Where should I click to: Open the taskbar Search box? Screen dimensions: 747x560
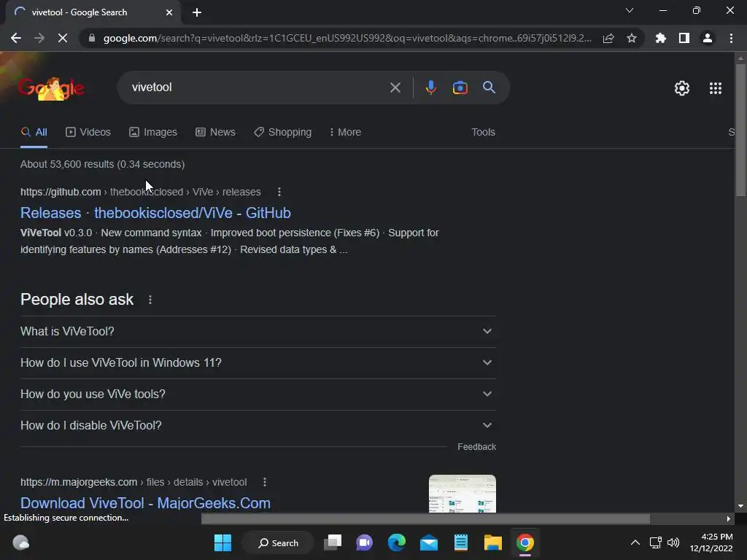coord(278,542)
